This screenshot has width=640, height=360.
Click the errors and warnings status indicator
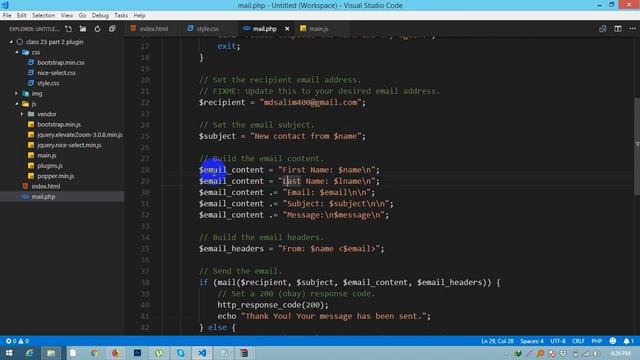click(x=17, y=341)
